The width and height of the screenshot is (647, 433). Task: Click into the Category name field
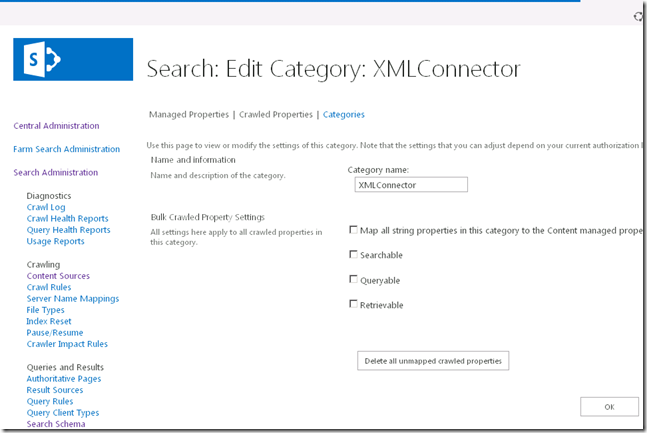click(411, 185)
